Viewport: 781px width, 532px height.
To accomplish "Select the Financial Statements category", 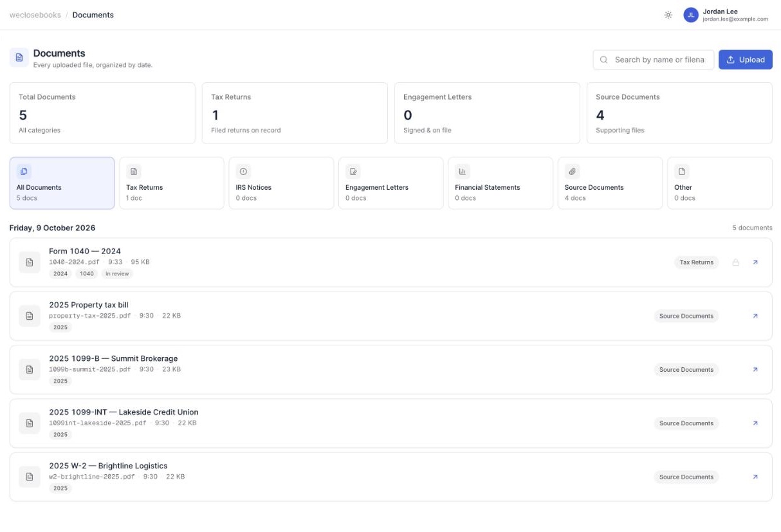I will 501,183.
